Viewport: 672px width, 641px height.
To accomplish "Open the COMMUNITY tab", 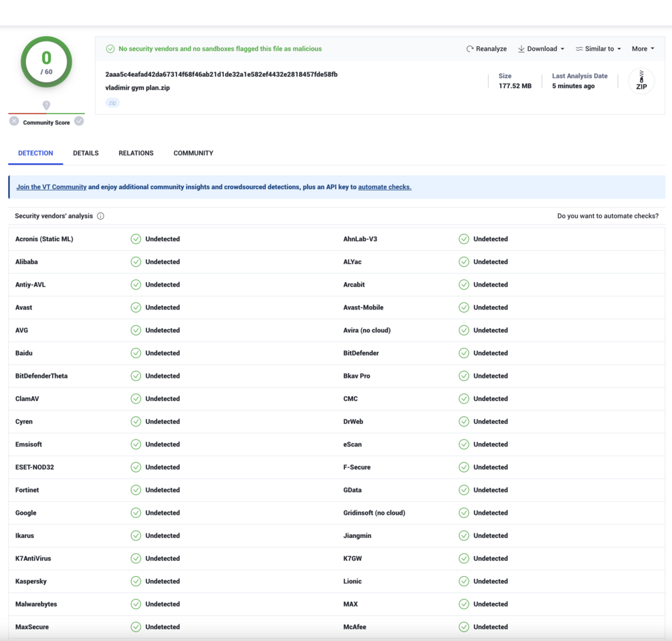I will [193, 153].
